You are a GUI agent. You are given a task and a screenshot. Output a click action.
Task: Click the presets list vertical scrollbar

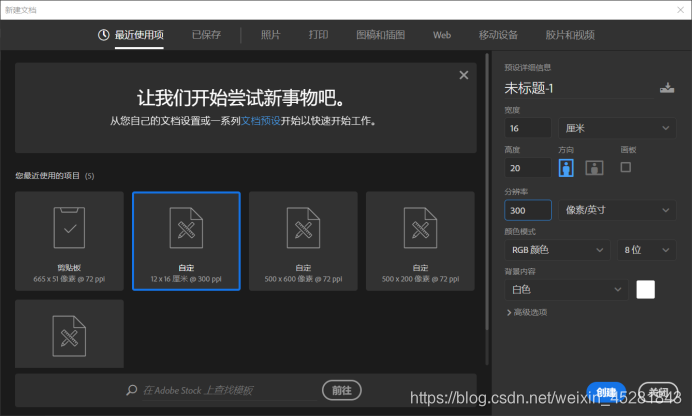click(x=487, y=192)
